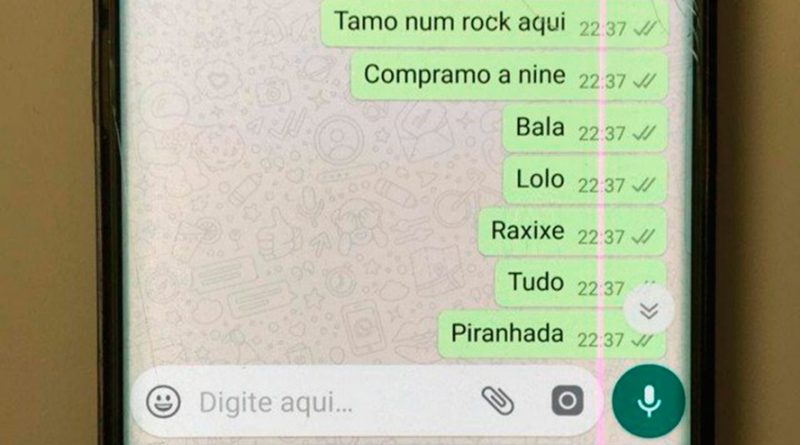
Task: Click check marks beside 'Raxixe' timestamp
Action: coord(643,236)
